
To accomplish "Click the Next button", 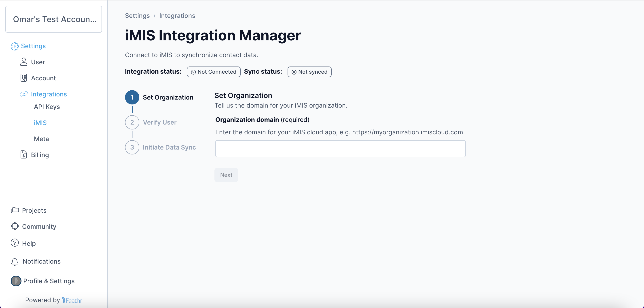I will (226, 175).
